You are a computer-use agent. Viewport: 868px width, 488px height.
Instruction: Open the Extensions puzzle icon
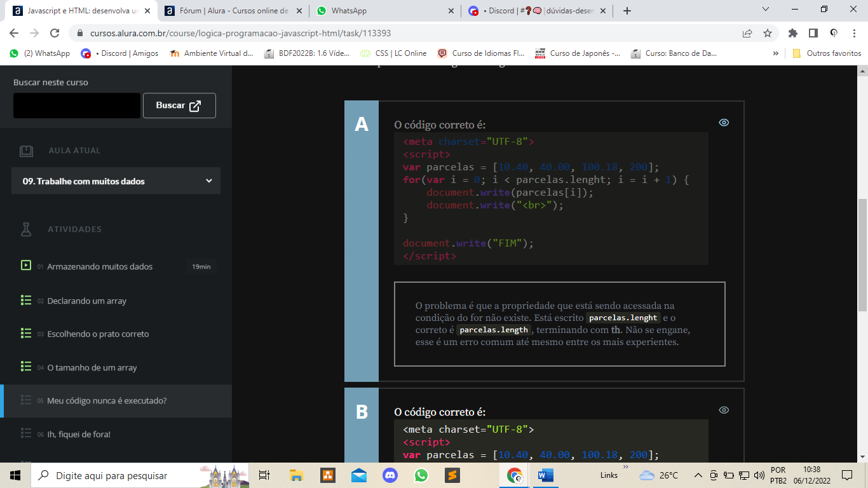[792, 33]
